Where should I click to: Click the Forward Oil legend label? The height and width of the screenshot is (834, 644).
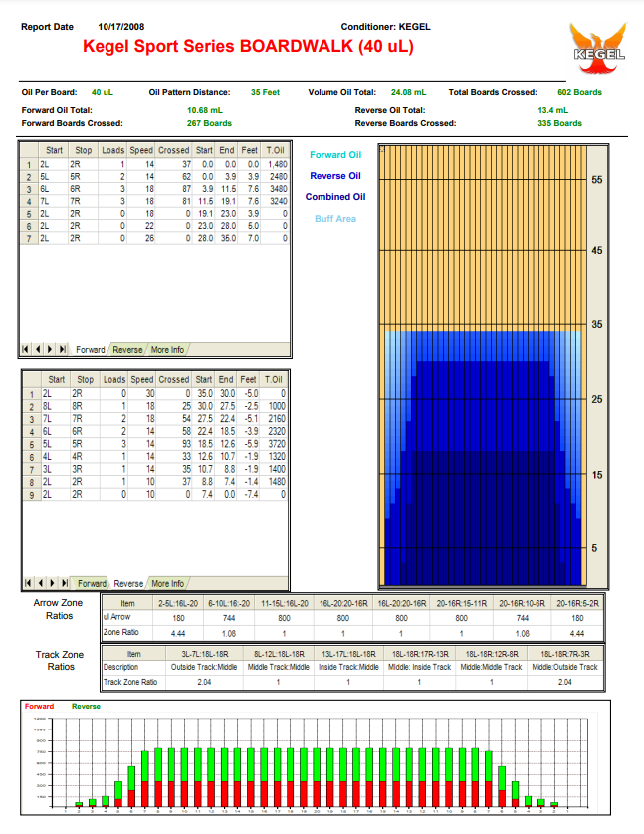[x=335, y=155]
